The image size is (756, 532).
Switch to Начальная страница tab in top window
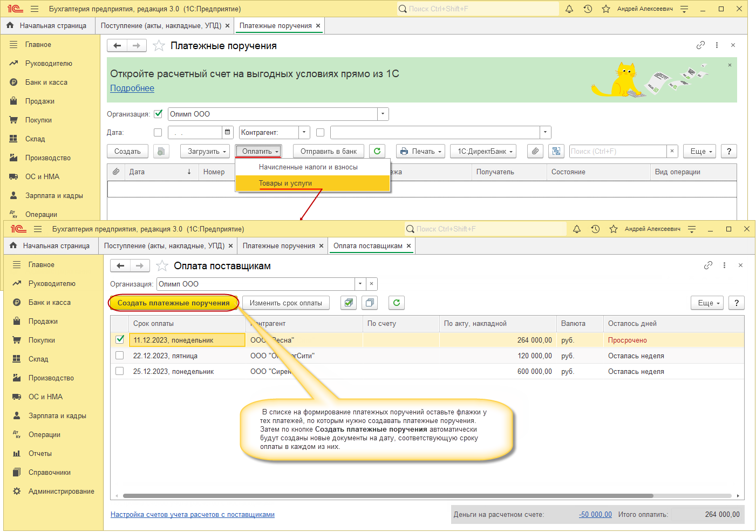coord(48,25)
